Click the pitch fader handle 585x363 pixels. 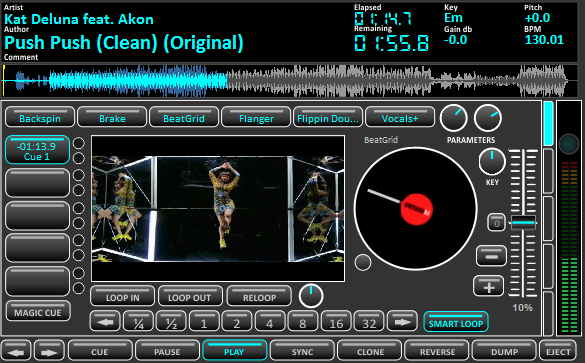coord(523,223)
